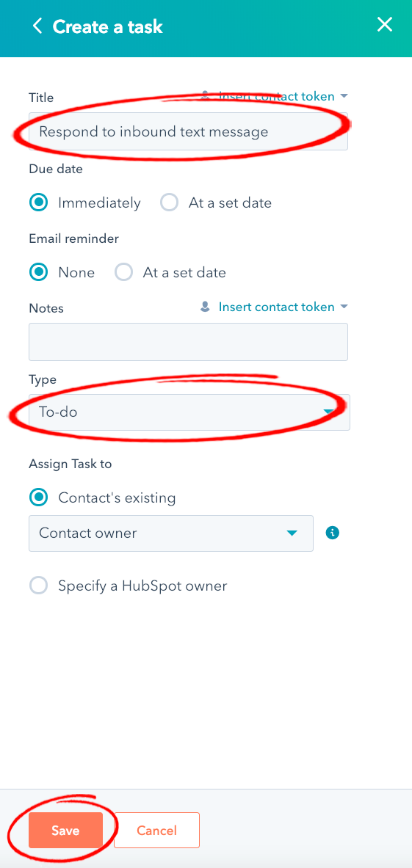Open the Type To-do dropdown
Viewport: 412px width, 868px height.
(x=189, y=412)
